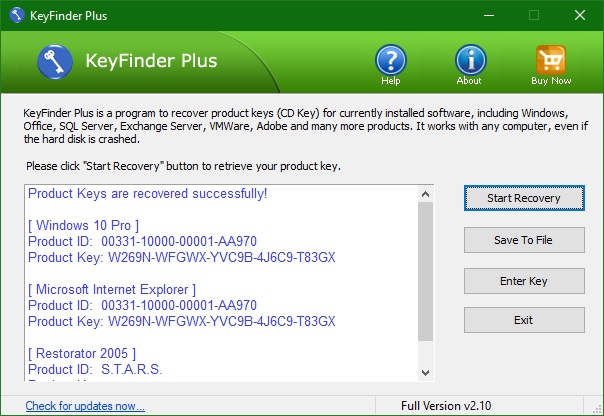Click the Product ID line under Windows 10 Pro
This screenshot has width=604, height=416.
143,241
